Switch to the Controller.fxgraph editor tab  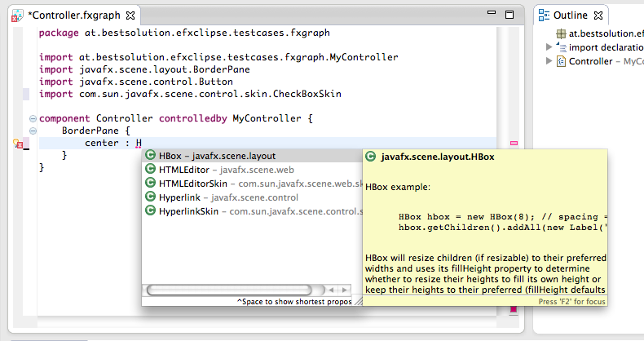[69, 14]
